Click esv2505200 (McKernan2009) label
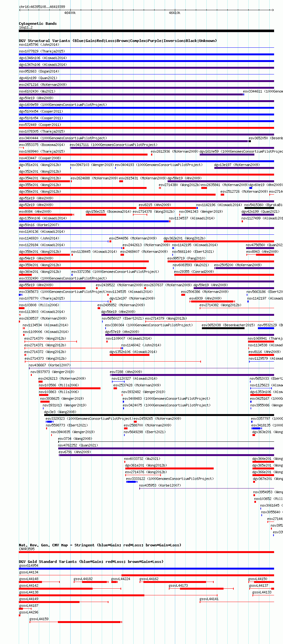Image resolution: width=283 pixels, height=644 pixels. click(x=238, y=265)
